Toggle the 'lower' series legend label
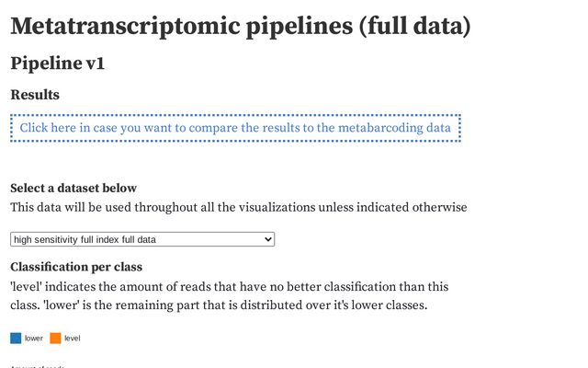The height and width of the screenshot is (368, 588). (x=34, y=339)
